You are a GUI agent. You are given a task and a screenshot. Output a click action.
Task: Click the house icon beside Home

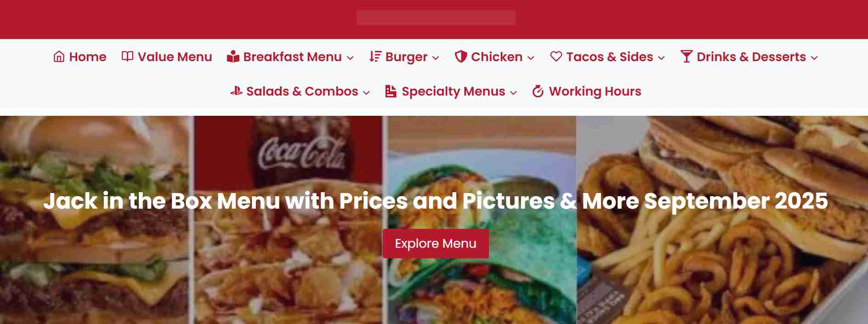tap(59, 57)
